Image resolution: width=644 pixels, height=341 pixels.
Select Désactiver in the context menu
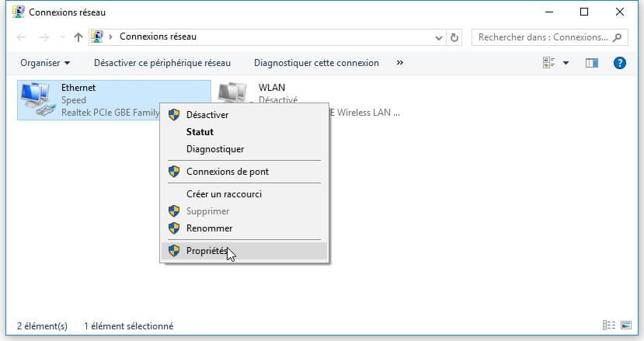click(207, 114)
